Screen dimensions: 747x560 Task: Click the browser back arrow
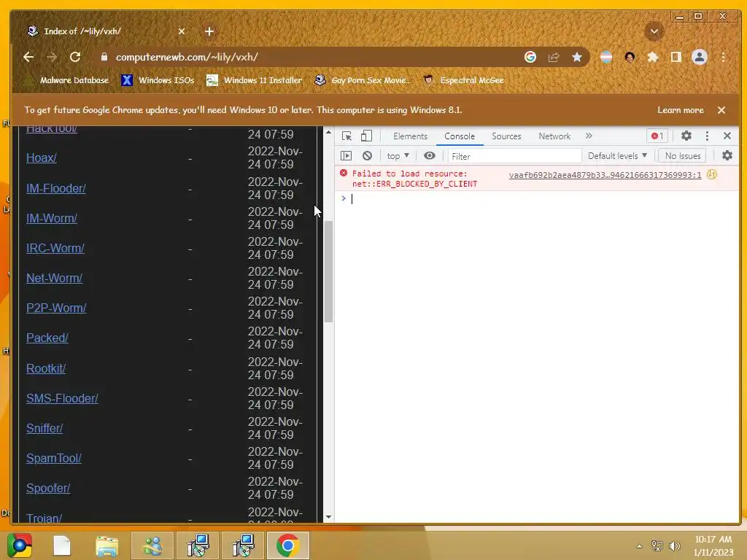(28, 57)
